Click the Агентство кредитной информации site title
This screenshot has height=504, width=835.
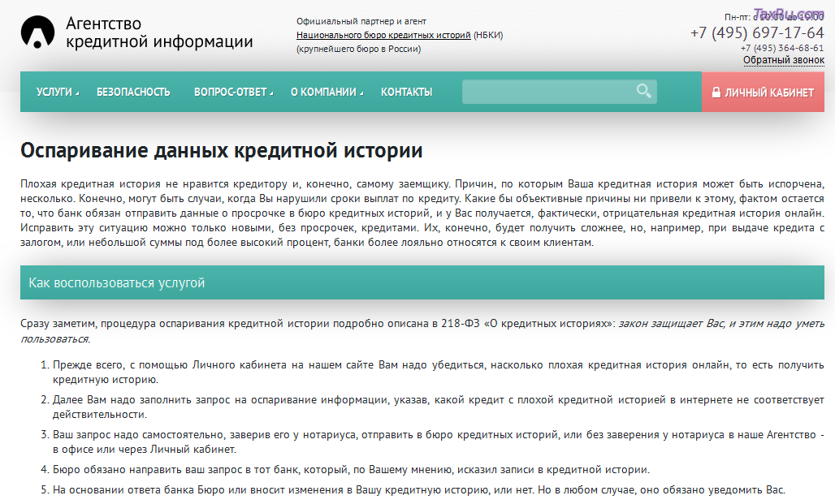point(159,33)
